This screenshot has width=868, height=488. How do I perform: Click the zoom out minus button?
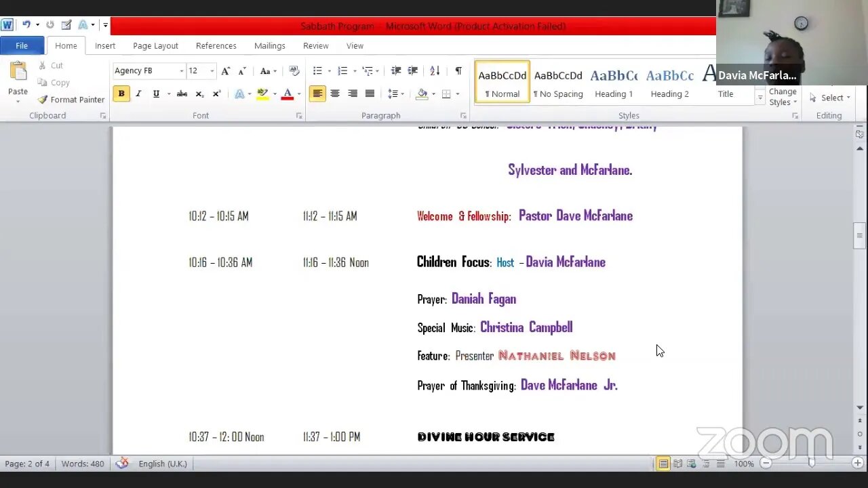click(x=766, y=464)
